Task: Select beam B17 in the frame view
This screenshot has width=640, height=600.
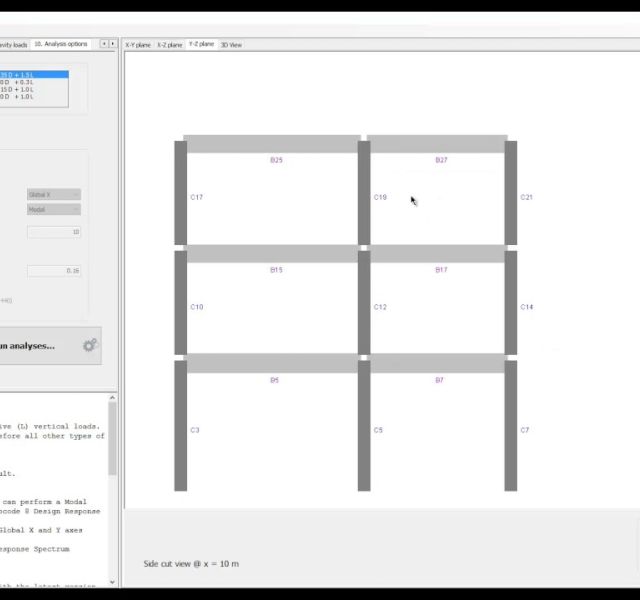Action: pyautogui.click(x=437, y=254)
